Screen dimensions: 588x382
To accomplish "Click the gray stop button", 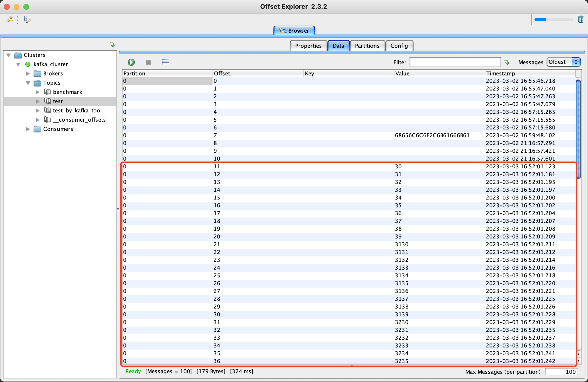I will [x=149, y=62].
